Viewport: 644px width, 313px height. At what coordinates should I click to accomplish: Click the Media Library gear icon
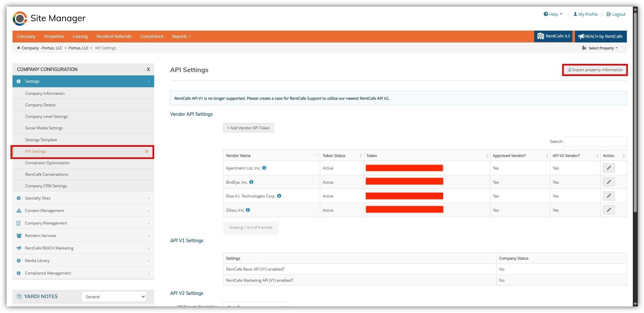point(19,261)
